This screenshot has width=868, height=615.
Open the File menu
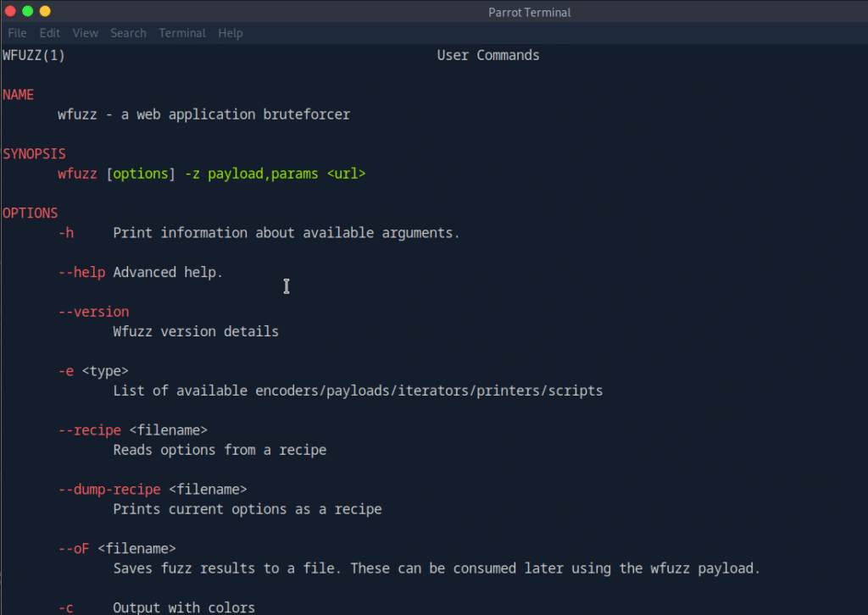point(17,33)
